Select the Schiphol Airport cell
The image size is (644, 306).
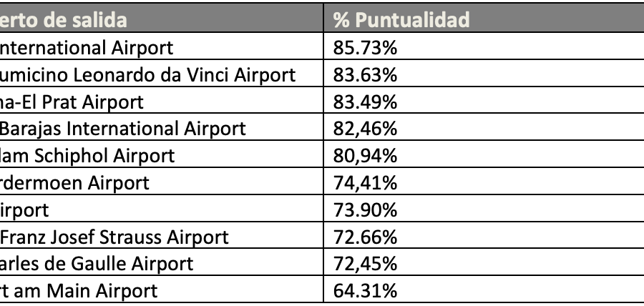point(162,154)
